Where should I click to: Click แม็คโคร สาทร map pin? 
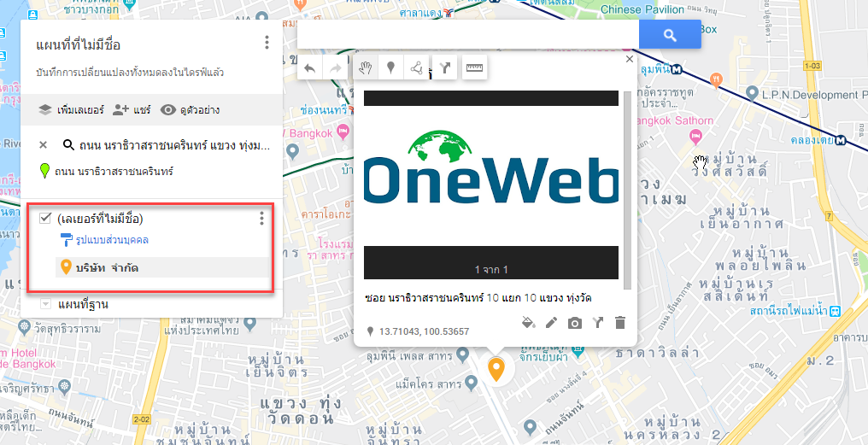click(471, 383)
